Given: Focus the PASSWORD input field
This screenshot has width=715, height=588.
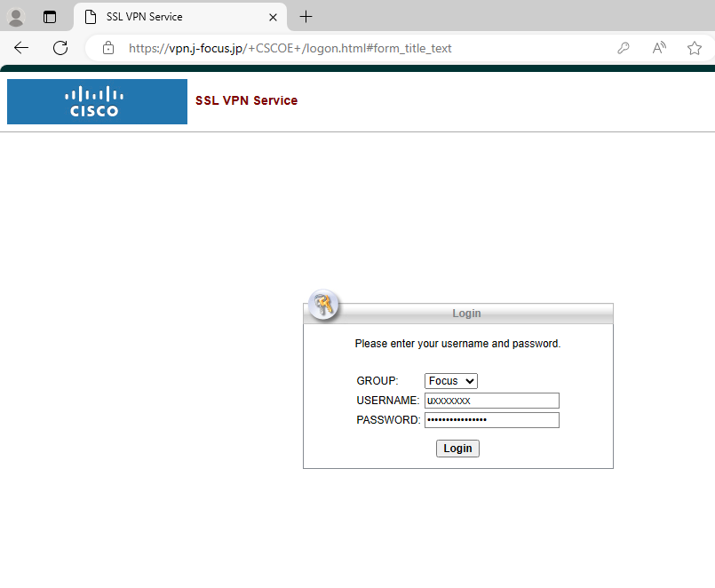Looking at the screenshot, I should (491, 420).
